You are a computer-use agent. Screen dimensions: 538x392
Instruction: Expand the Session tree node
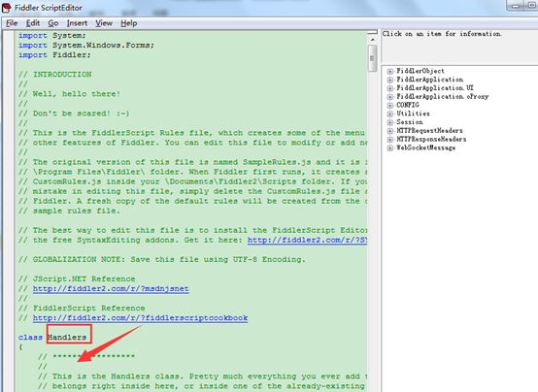(x=390, y=122)
